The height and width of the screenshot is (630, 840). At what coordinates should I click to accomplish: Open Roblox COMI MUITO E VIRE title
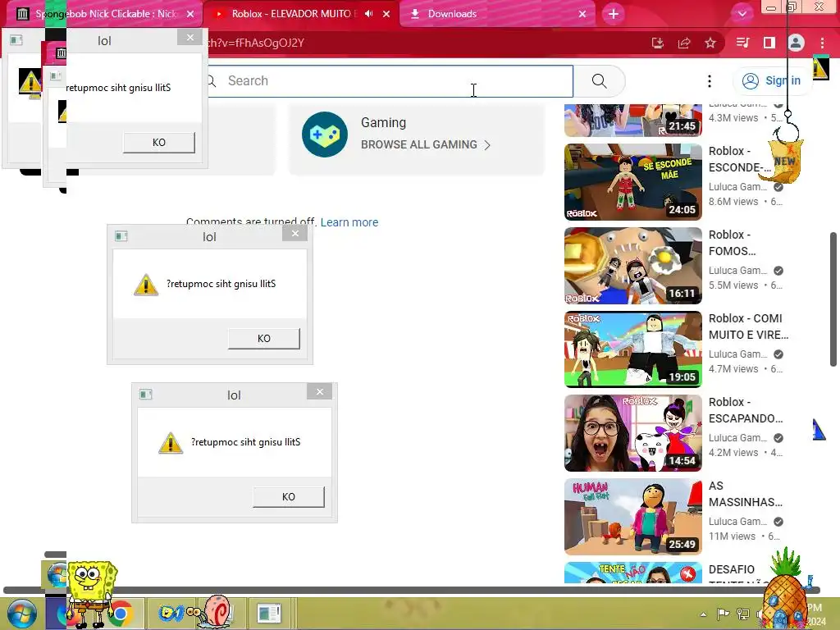[x=748, y=326]
